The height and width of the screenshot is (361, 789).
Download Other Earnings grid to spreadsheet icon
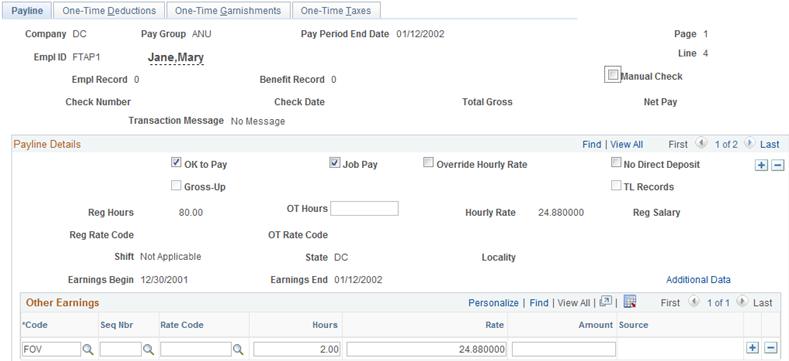click(x=630, y=302)
